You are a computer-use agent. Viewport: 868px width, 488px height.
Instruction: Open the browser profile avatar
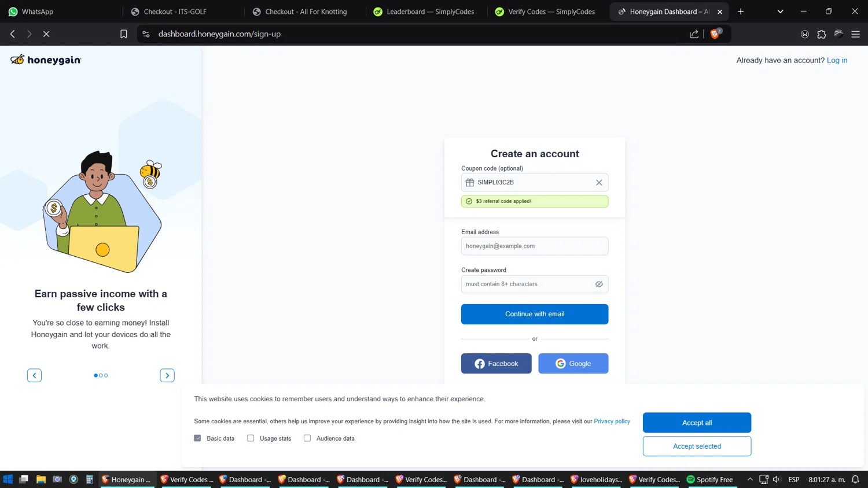[838, 34]
